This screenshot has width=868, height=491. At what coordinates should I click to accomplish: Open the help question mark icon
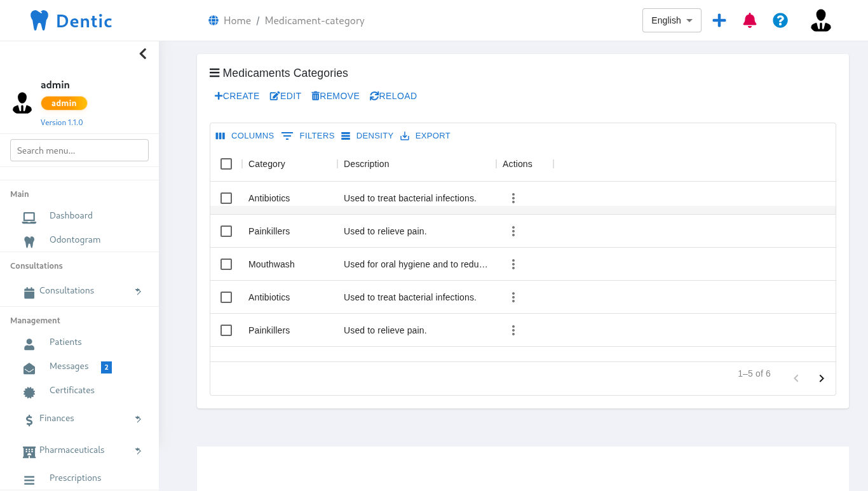pyautogui.click(x=780, y=20)
